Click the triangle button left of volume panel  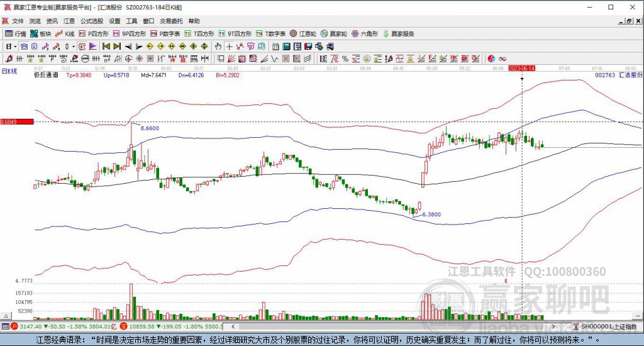[6, 316]
